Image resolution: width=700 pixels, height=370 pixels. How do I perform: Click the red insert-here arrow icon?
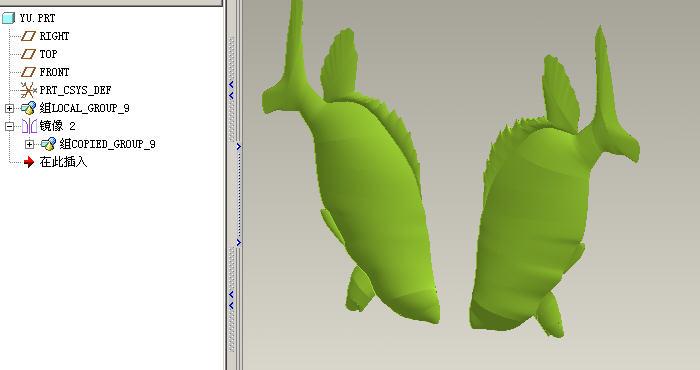[29, 162]
